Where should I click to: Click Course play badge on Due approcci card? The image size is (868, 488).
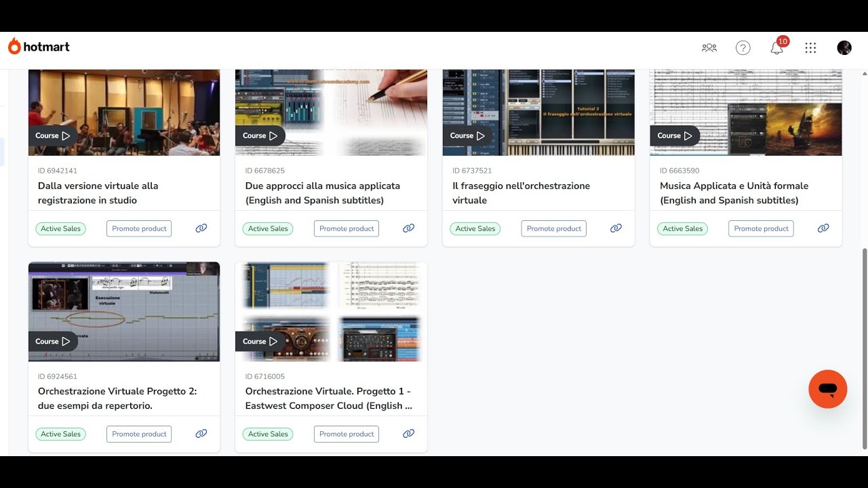(260, 136)
